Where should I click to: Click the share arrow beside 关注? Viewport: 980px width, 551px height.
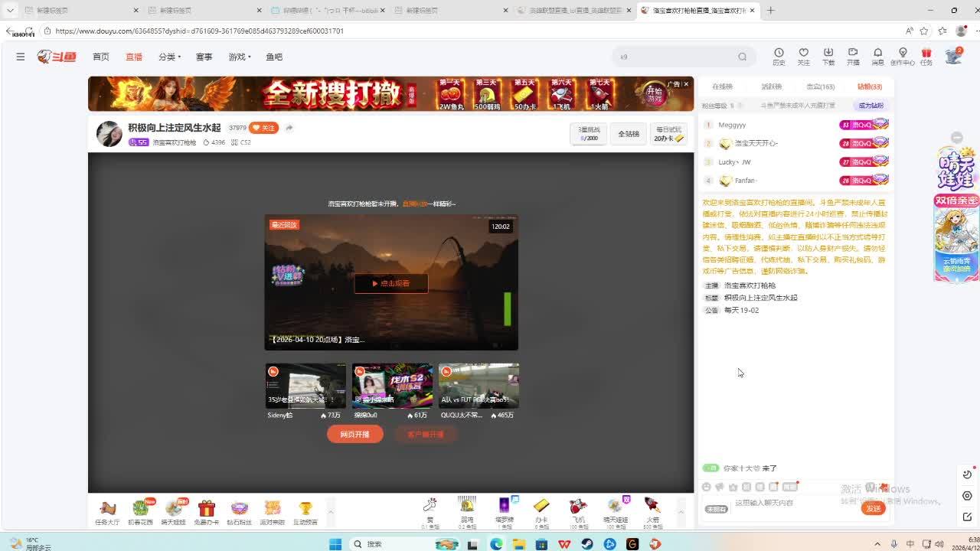click(x=289, y=128)
